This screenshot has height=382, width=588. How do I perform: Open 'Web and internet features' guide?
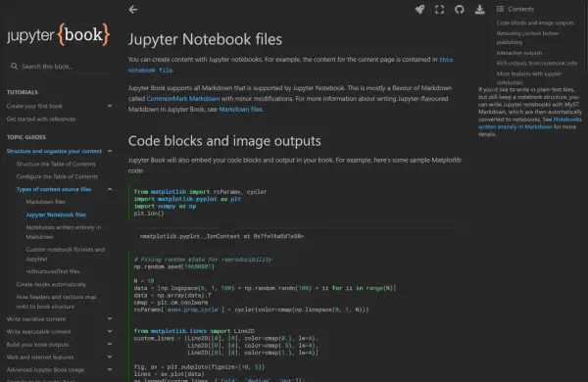click(x=40, y=358)
